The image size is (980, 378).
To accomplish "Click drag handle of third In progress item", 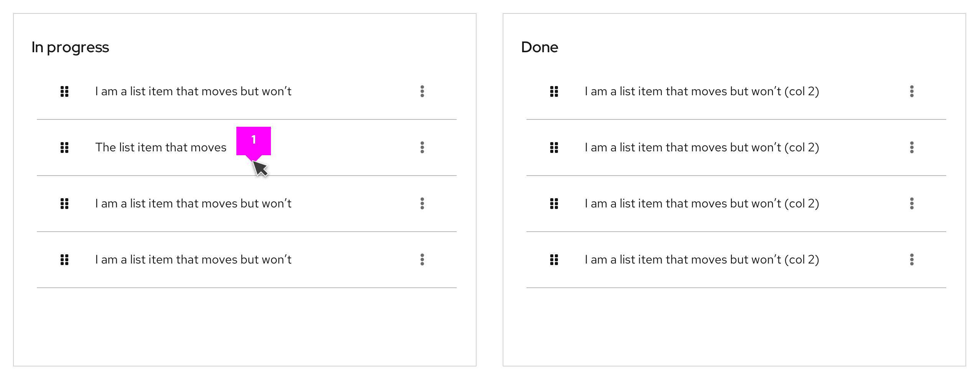I will [x=64, y=204].
